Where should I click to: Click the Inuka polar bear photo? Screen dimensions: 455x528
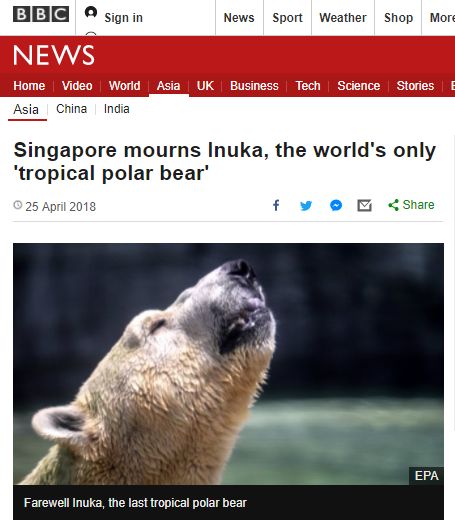pyautogui.click(x=228, y=364)
